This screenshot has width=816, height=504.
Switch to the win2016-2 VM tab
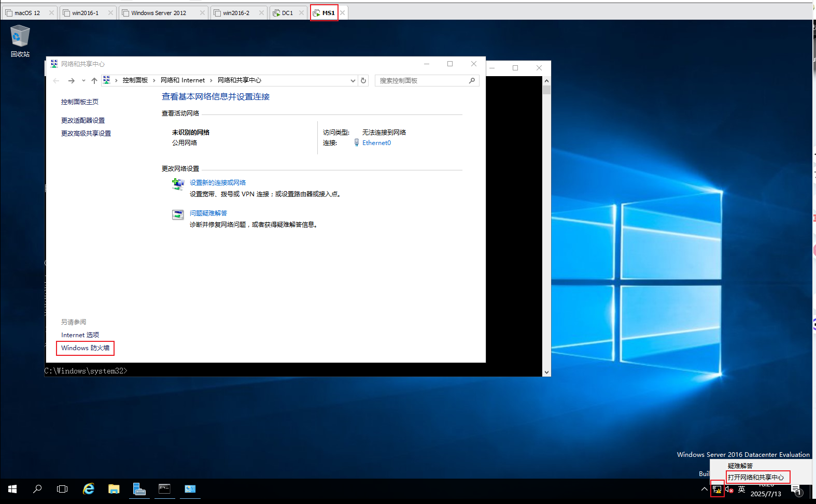tap(238, 13)
